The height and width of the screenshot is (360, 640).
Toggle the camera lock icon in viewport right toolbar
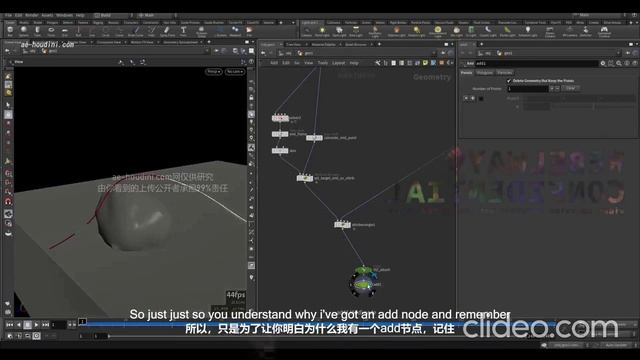[x=251, y=97]
